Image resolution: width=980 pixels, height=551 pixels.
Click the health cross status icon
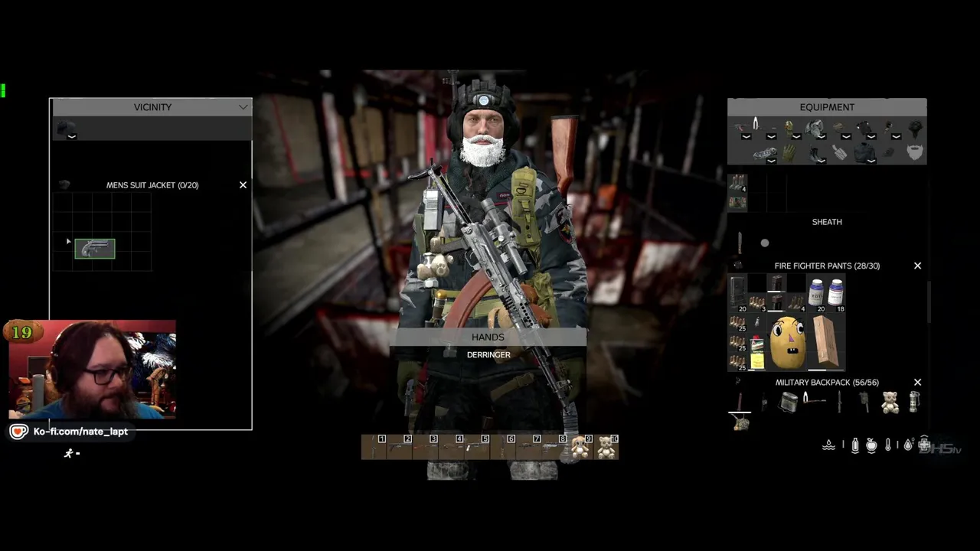pyautogui.click(x=924, y=445)
